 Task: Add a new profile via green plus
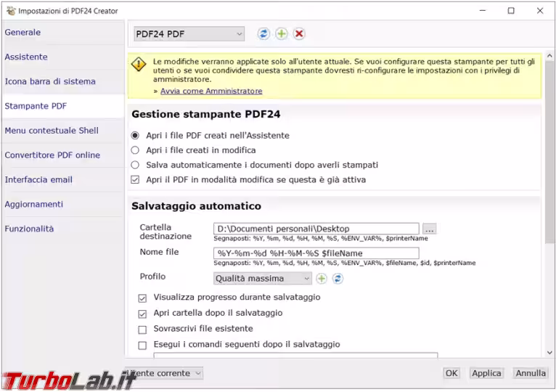(322, 279)
